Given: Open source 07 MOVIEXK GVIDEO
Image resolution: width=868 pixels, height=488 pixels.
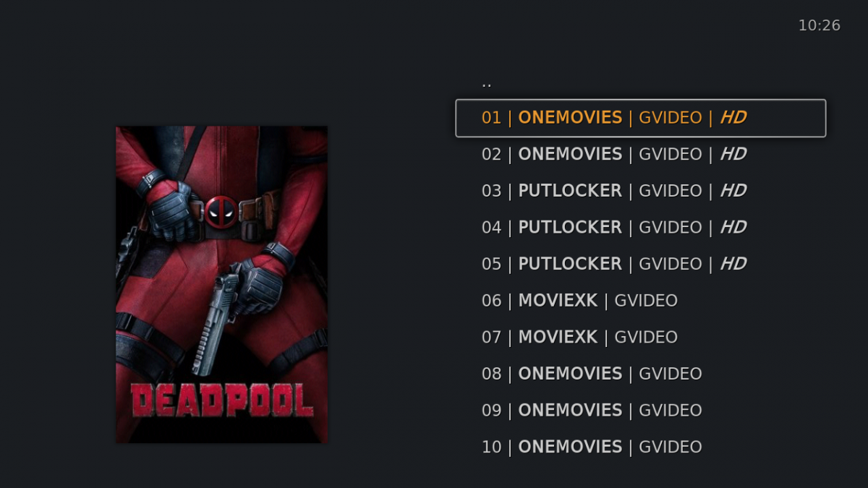Looking at the screenshot, I should [x=640, y=337].
